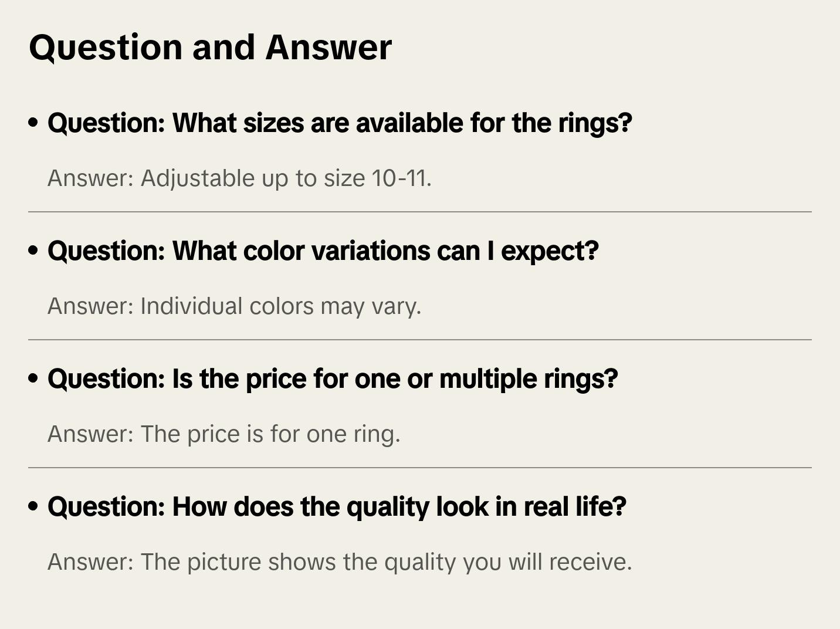Image resolution: width=840 pixels, height=629 pixels.
Task: Click the divider line below the sizes answer
Action: (x=420, y=212)
